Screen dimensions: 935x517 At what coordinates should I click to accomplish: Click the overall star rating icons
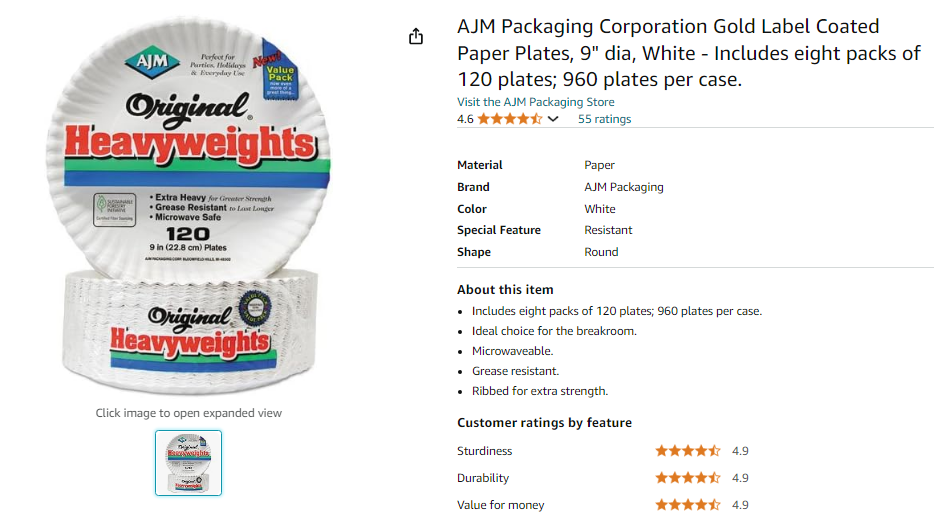[510, 119]
